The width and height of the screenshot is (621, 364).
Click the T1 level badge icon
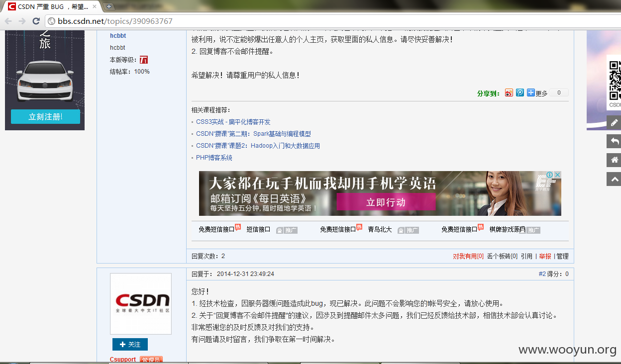tap(144, 60)
